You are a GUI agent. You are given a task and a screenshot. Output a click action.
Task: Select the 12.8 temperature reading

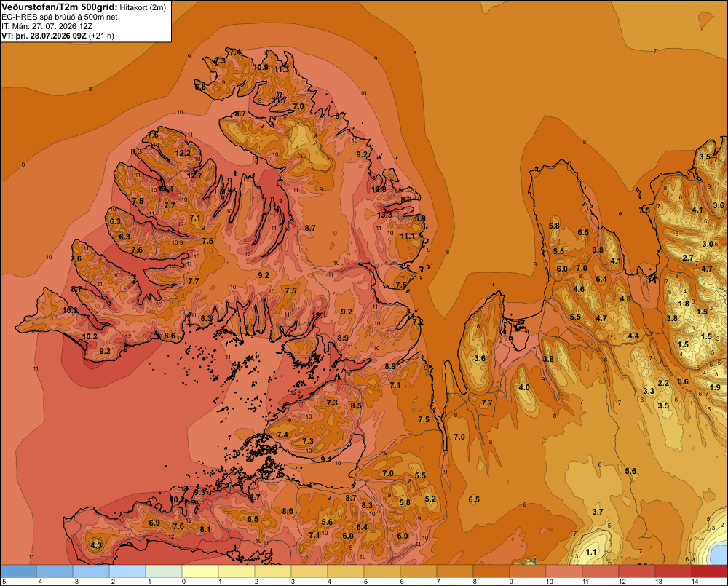pos(379,189)
